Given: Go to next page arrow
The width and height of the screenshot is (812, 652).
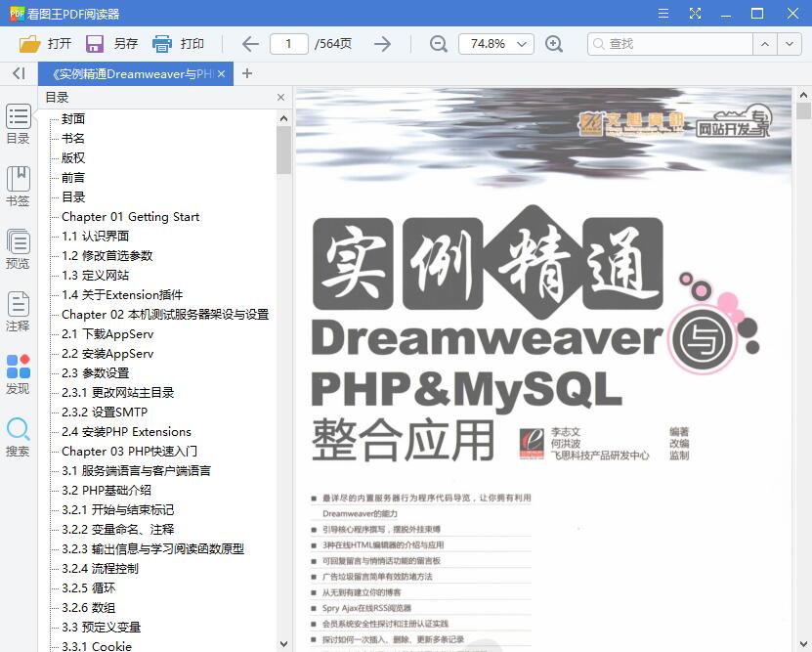Looking at the screenshot, I should click(382, 44).
